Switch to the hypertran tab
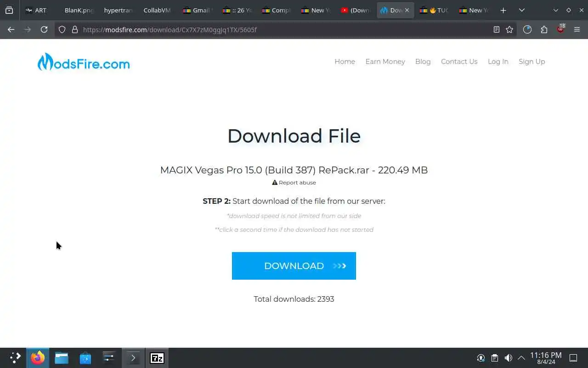 tap(118, 10)
